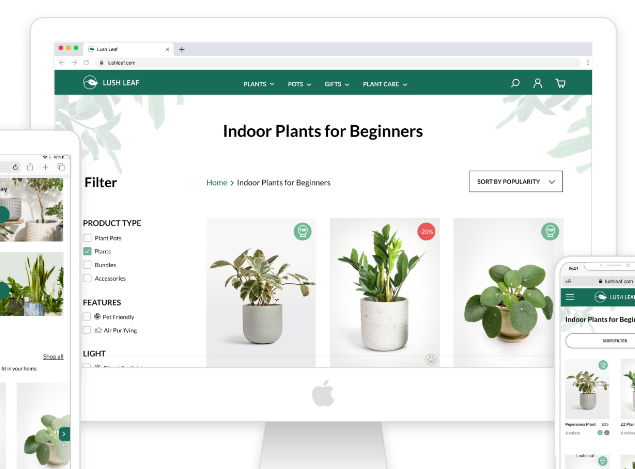Open the Sort by Popularity dropdown
Screen dimensions: 635x469
point(515,181)
